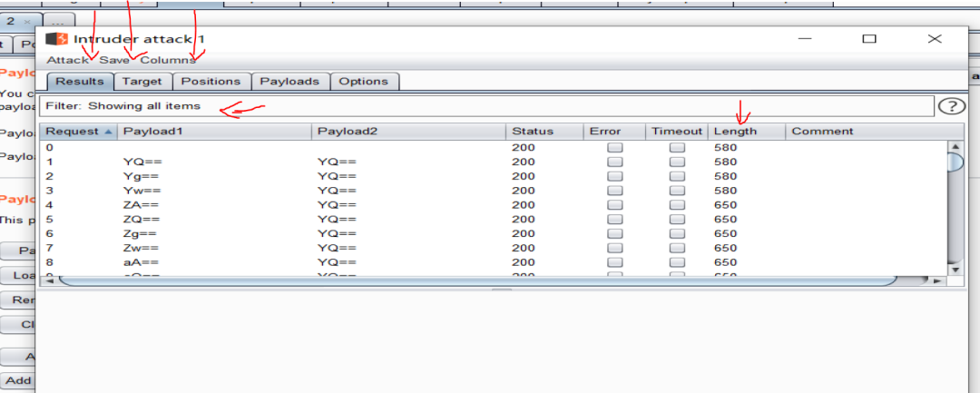The width and height of the screenshot is (980, 393).
Task: Click the horizontal scrollbar right arrow
Action: click(x=936, y=281)
